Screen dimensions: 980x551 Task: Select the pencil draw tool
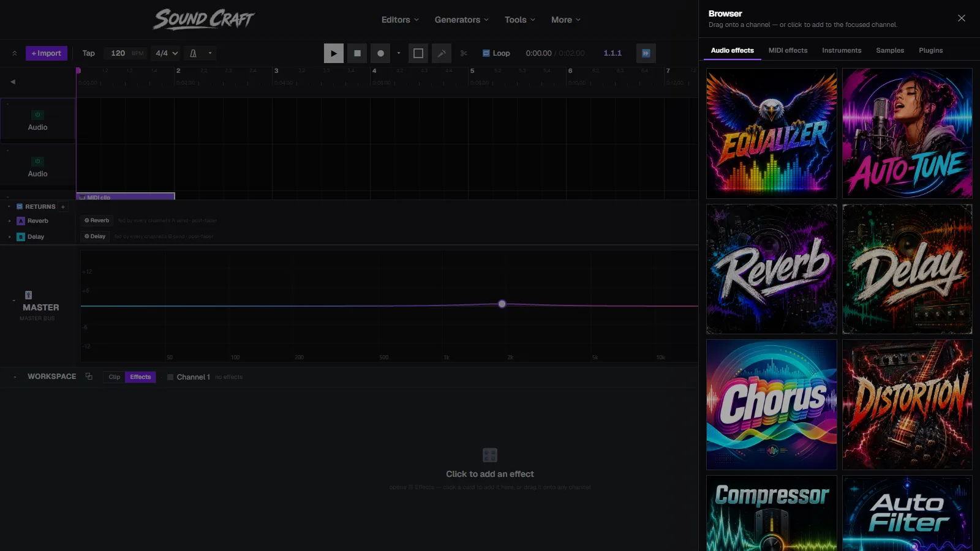click(442, 53)
